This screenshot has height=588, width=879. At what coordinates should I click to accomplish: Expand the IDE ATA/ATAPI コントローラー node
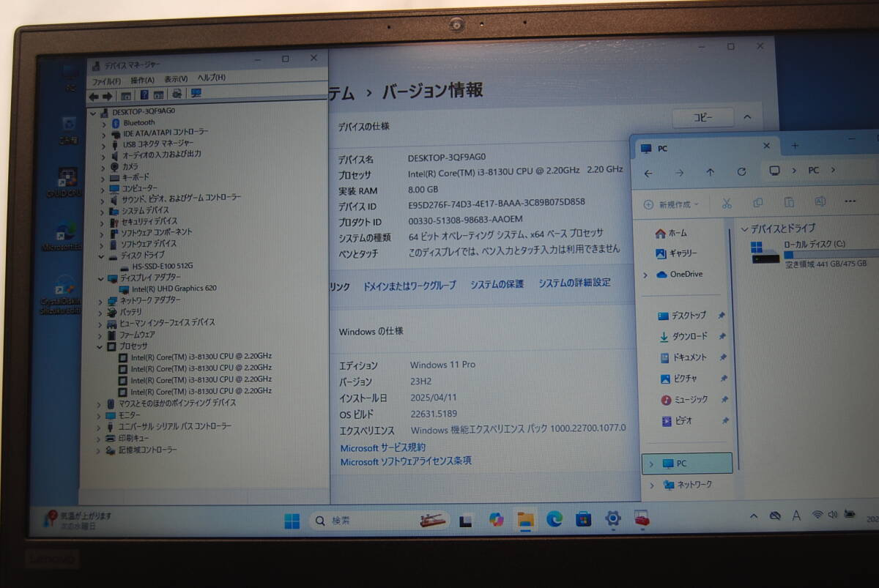pos(103,135)
